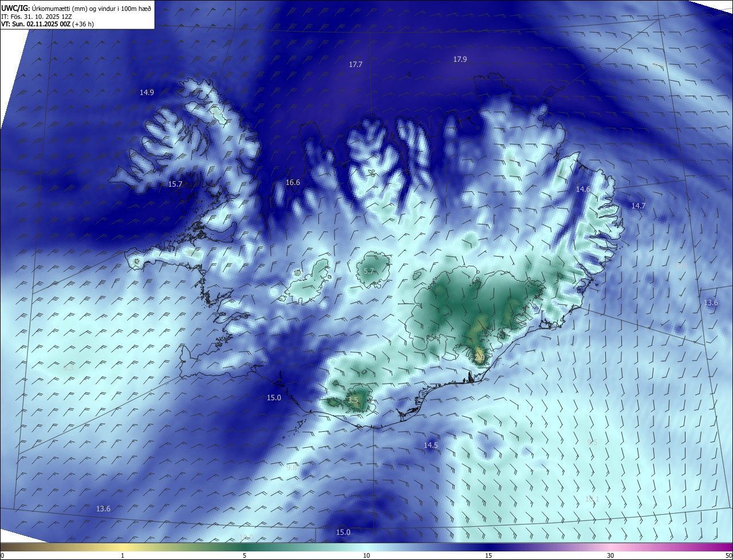Click the 30 tick on the colour scale
733x560 pixels.
[610, 556]
